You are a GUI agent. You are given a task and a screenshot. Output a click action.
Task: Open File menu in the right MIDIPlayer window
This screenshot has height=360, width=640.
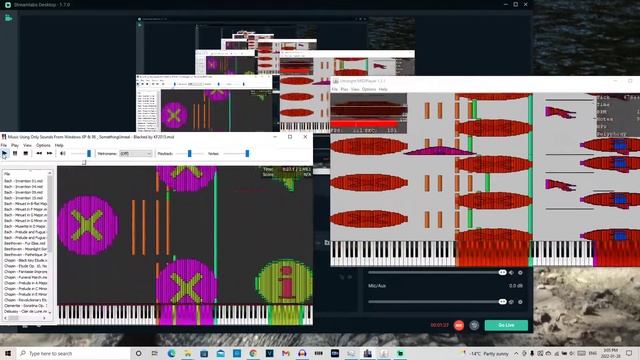coord(335,89)
